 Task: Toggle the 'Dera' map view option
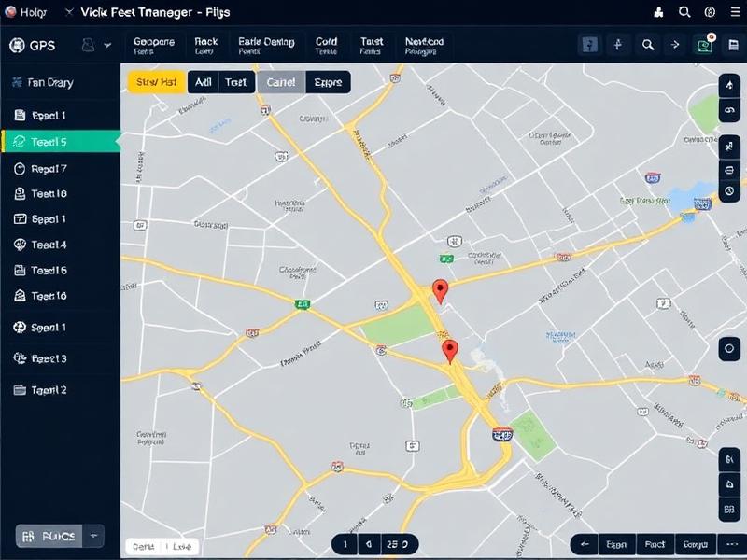click(143, 546)
